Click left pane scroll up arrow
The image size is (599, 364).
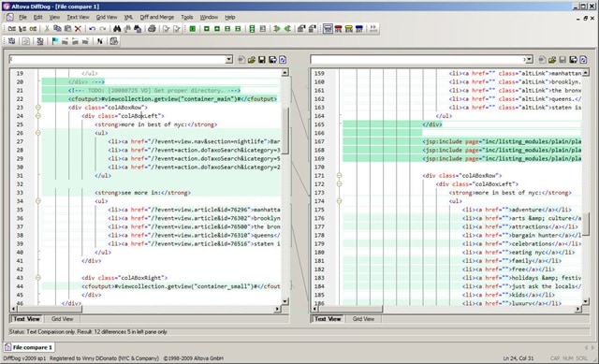[x=285, y=73]
